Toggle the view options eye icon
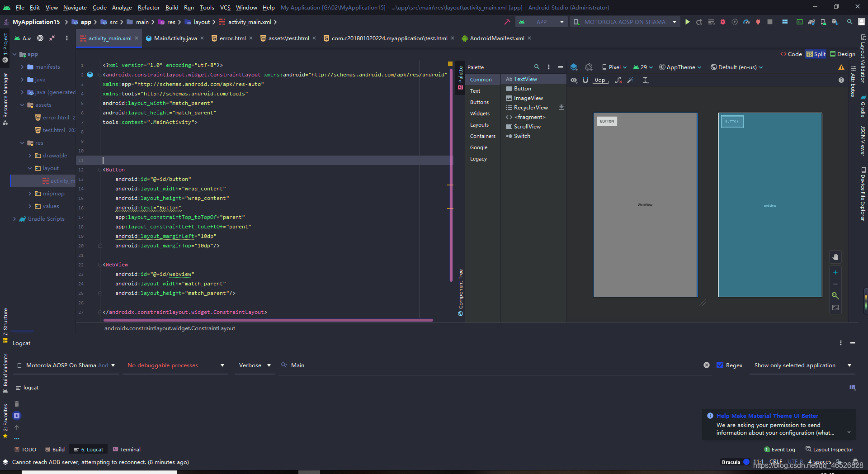The width and height of the screenshot is (868, 474). pos(574,80)
